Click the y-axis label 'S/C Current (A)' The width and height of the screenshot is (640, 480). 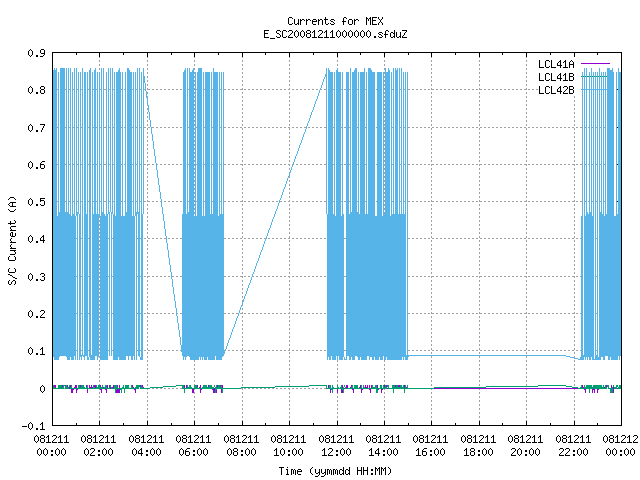pyautogui.click(x=13, y=240)
